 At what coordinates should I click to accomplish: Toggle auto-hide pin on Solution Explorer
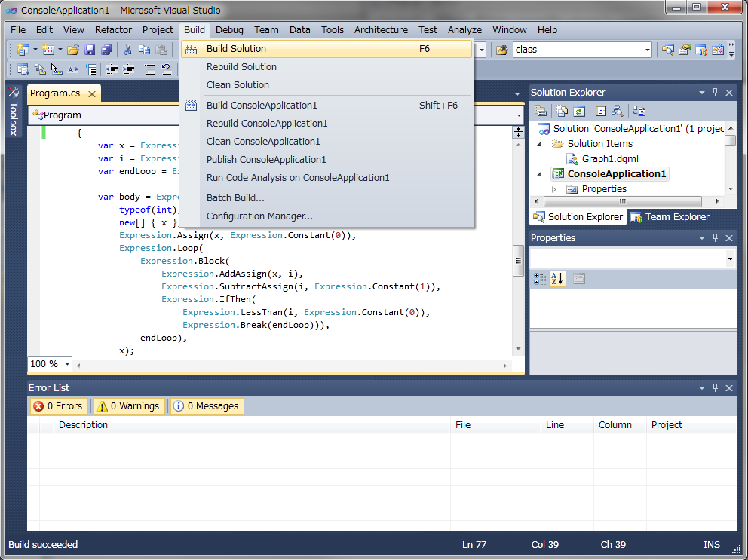pos(715,92)
